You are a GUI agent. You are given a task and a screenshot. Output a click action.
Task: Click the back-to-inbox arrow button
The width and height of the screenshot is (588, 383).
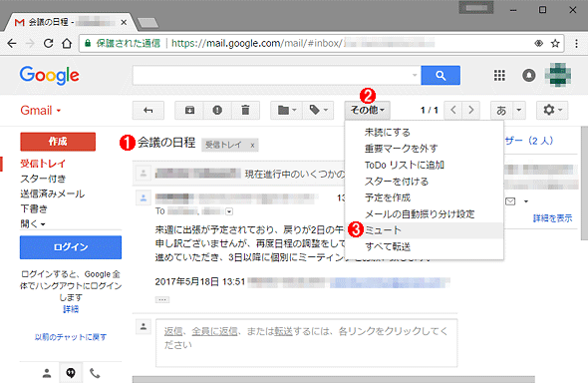pos(148,111)
